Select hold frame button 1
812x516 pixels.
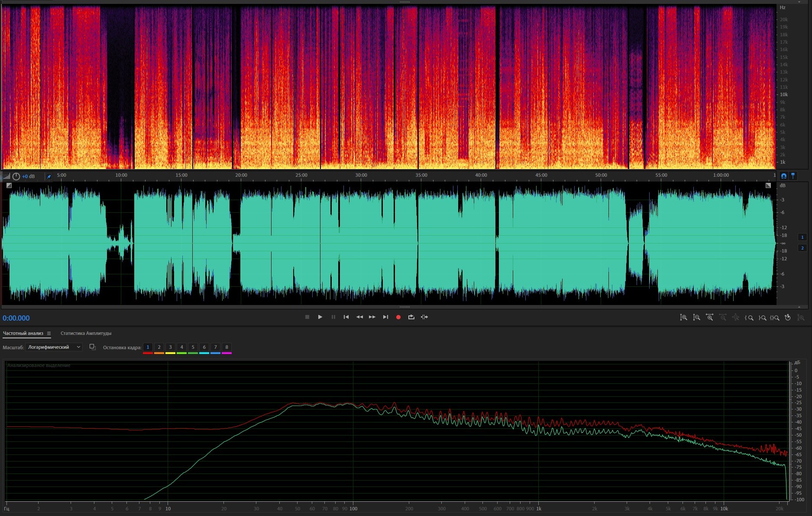148,347
